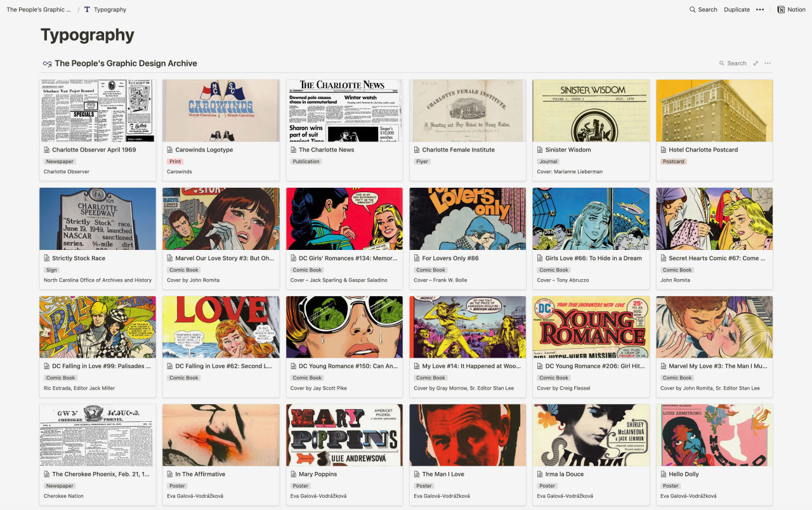Click the magnifier icon next to top Search

coord(693,10)
